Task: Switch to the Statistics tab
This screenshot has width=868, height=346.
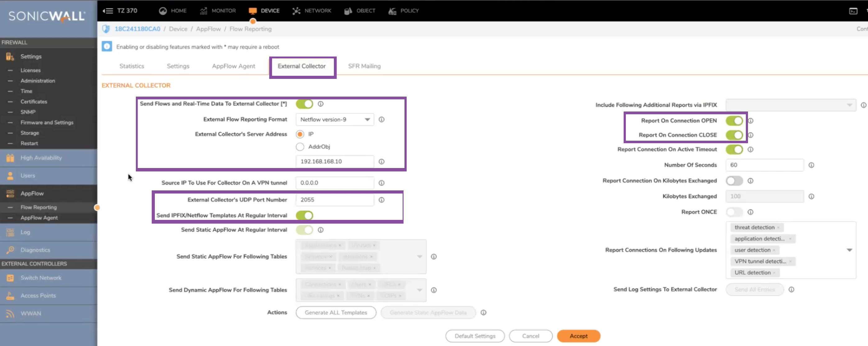Action: coord(132,66)
